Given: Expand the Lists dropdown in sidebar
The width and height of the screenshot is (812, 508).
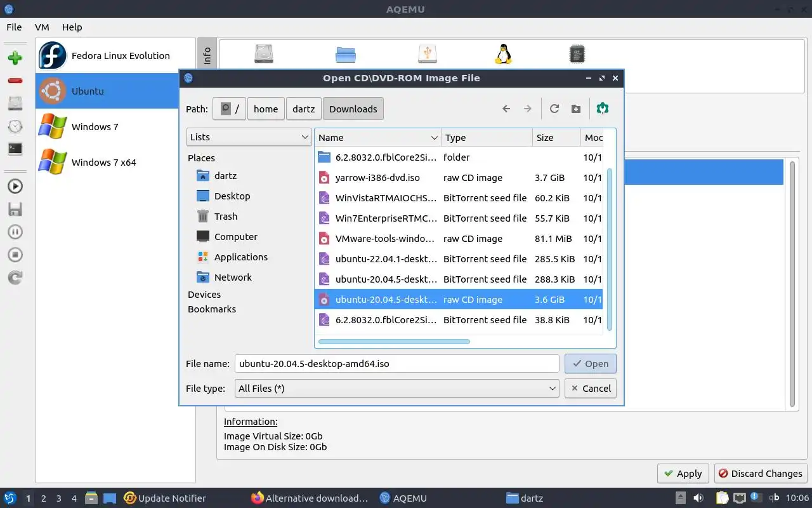Looking at the screenshot, I should point(249,137).
